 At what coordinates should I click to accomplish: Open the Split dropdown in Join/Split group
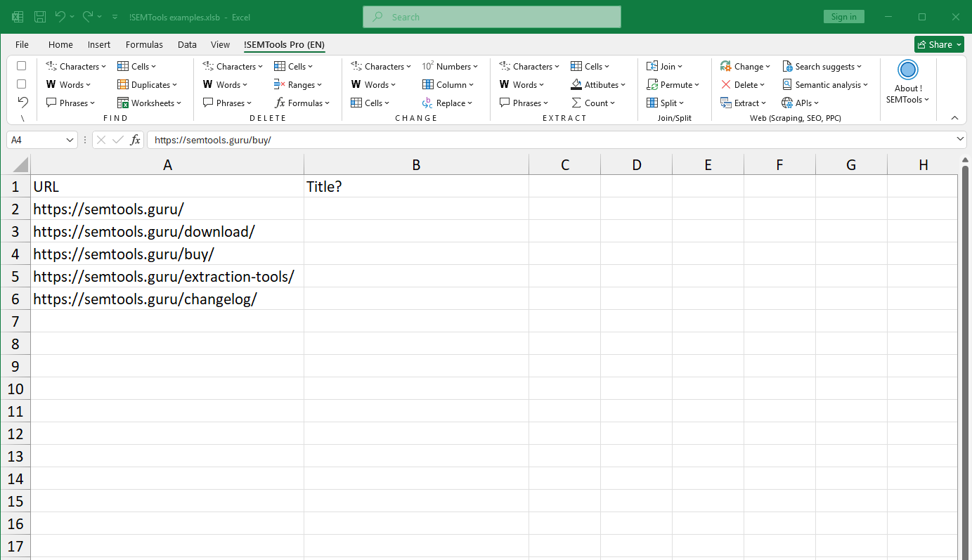(665, 103)
